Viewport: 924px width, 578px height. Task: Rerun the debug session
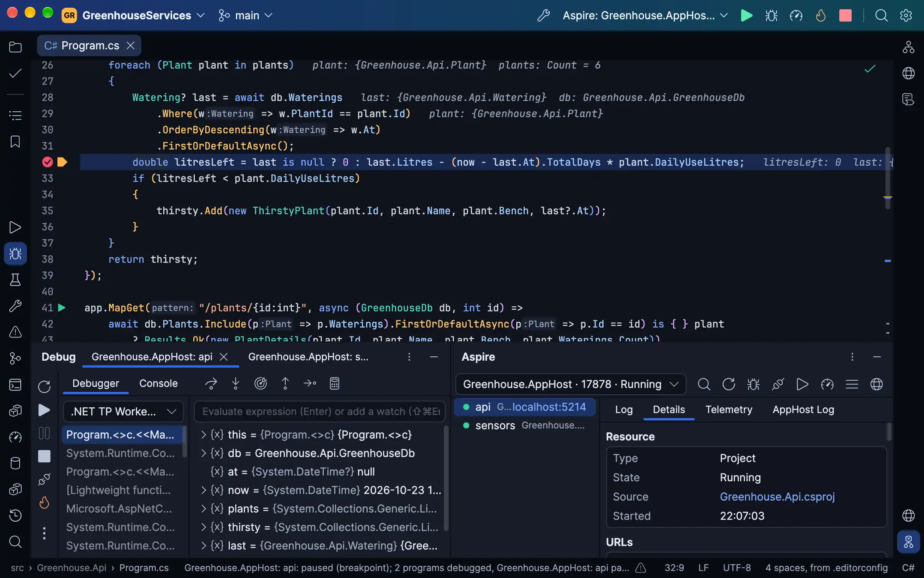[44, 386]
